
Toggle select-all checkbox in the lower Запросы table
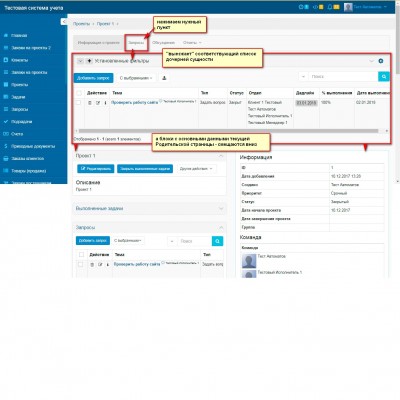tap(81, 255)
